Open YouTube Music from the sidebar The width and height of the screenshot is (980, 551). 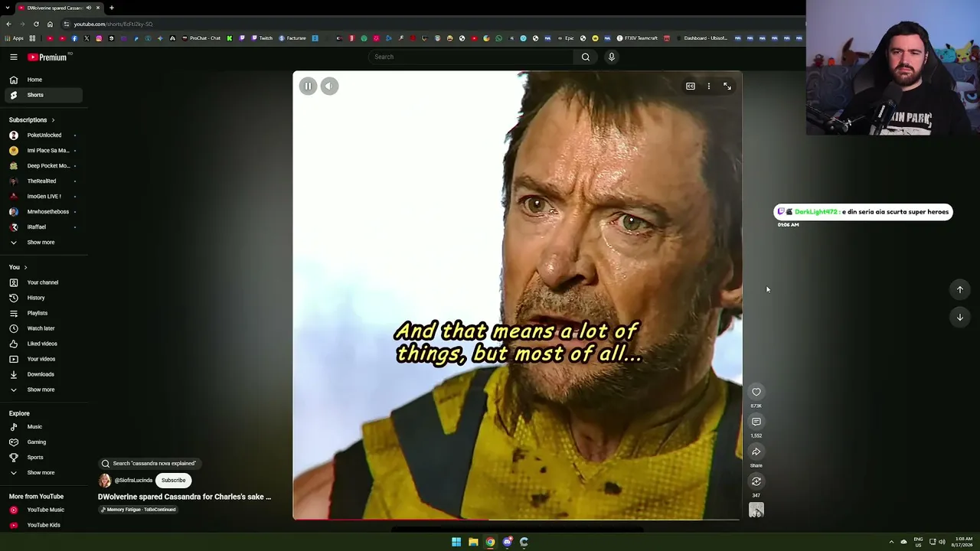[x=43, y=510]
